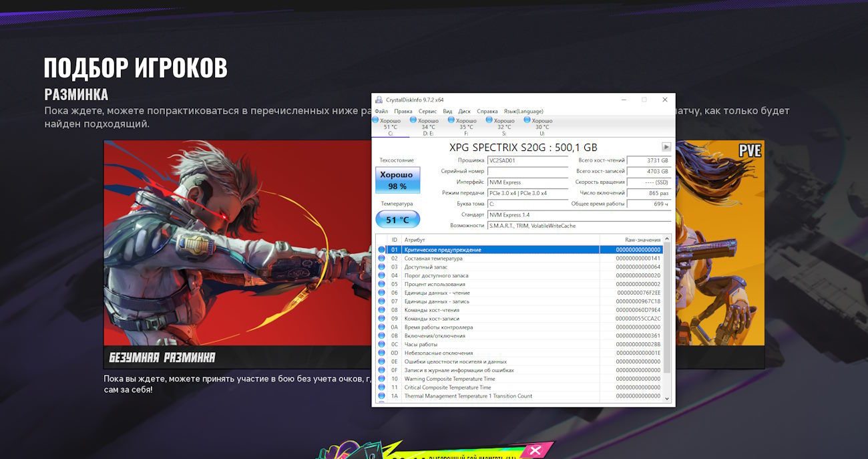Image resolution: width=868 pixels, height=459 pixels.
Task: Select the Небезопасные отключения row
Action: 519,353
